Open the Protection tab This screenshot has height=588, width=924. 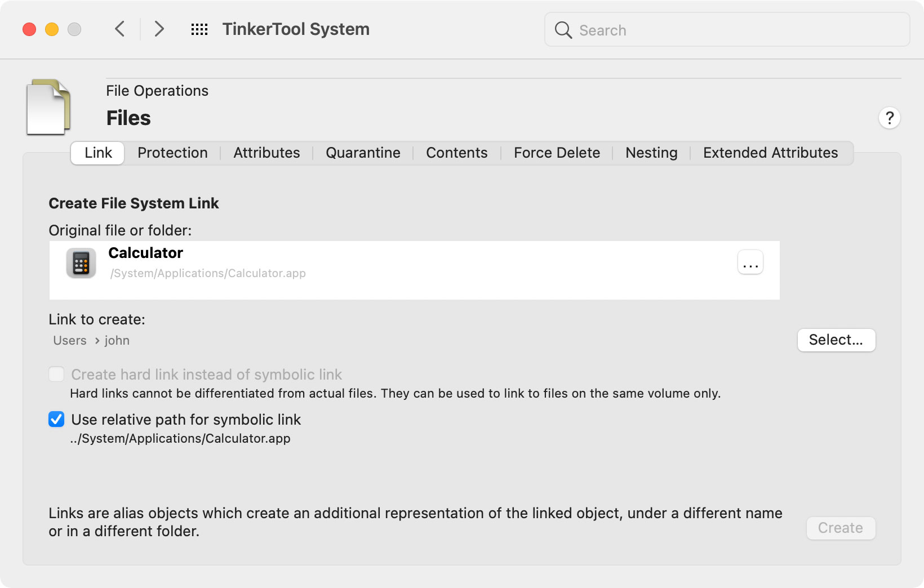click(x=172, y=153)
